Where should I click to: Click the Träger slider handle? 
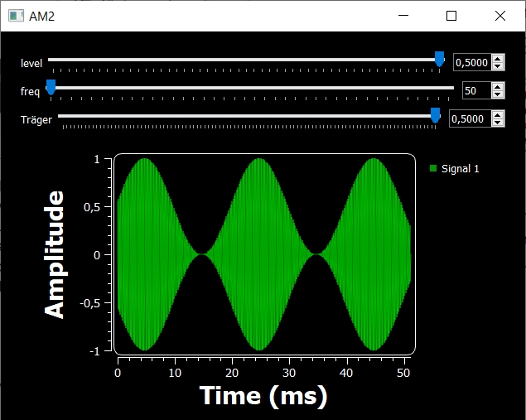point(435,115)
